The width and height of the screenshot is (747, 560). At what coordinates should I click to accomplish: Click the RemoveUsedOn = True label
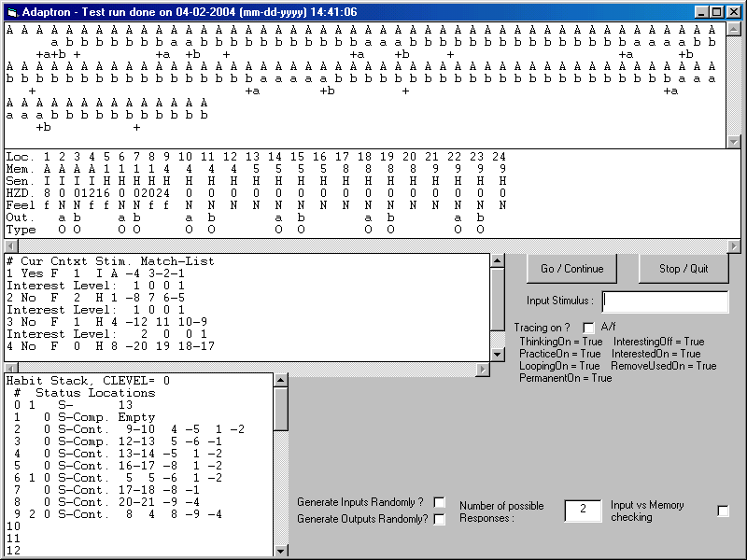pos(664,366)
